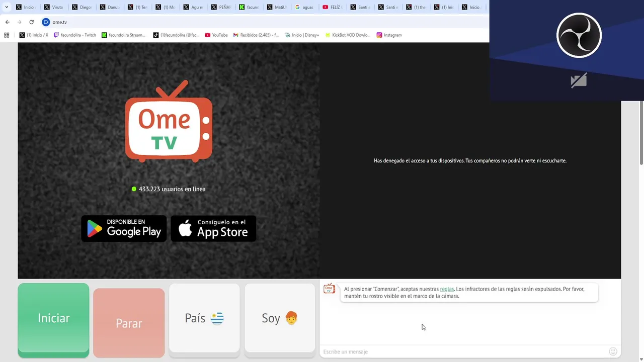
Task: Click the OBS logo in the overlay window
Action: [579, 35]
